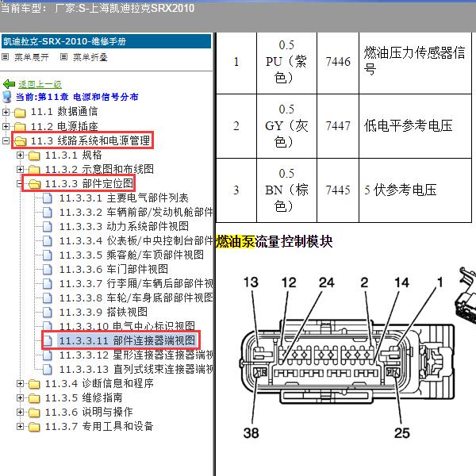Click the 0.5 PU（紫色） wire cell
This screenshot has width=476, height=476.
click(x=286, y=62)
